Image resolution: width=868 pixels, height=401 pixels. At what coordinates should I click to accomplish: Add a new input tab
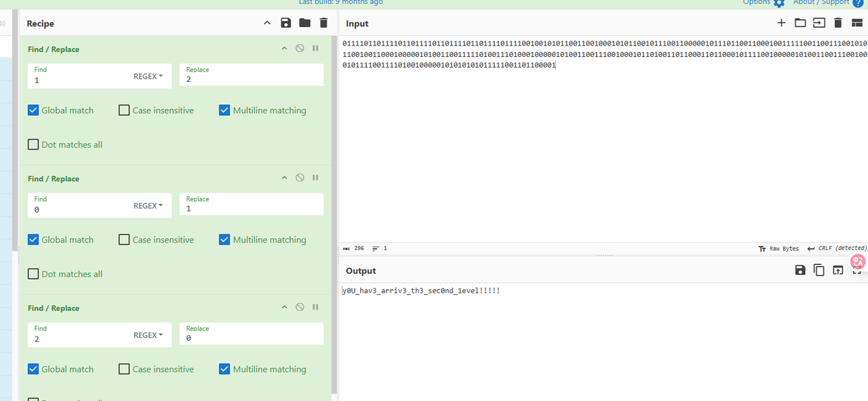point(781,23)
